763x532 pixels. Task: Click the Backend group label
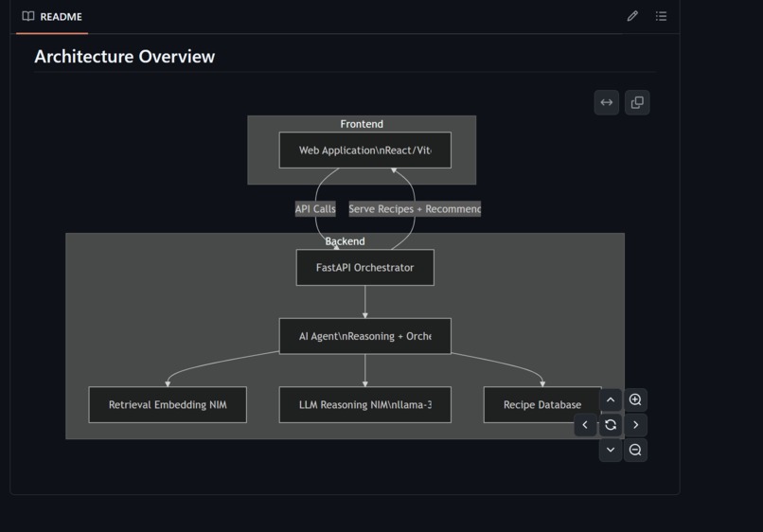click(x=345, y=241)
